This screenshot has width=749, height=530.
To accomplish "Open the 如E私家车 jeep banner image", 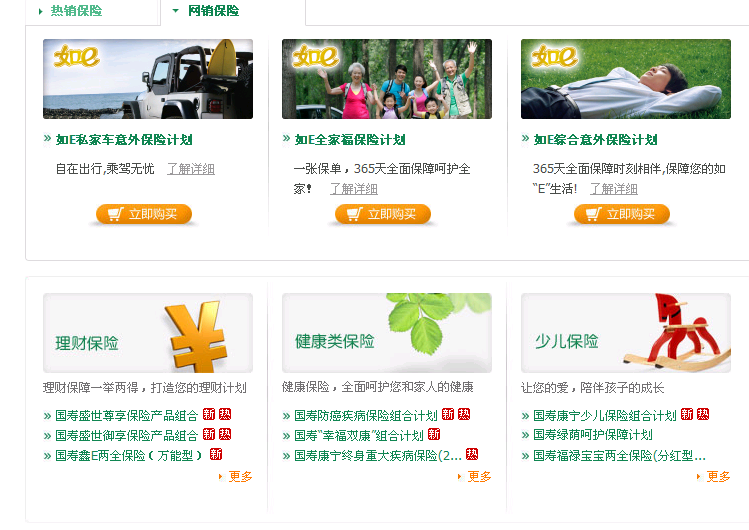I will coord(148,79).
